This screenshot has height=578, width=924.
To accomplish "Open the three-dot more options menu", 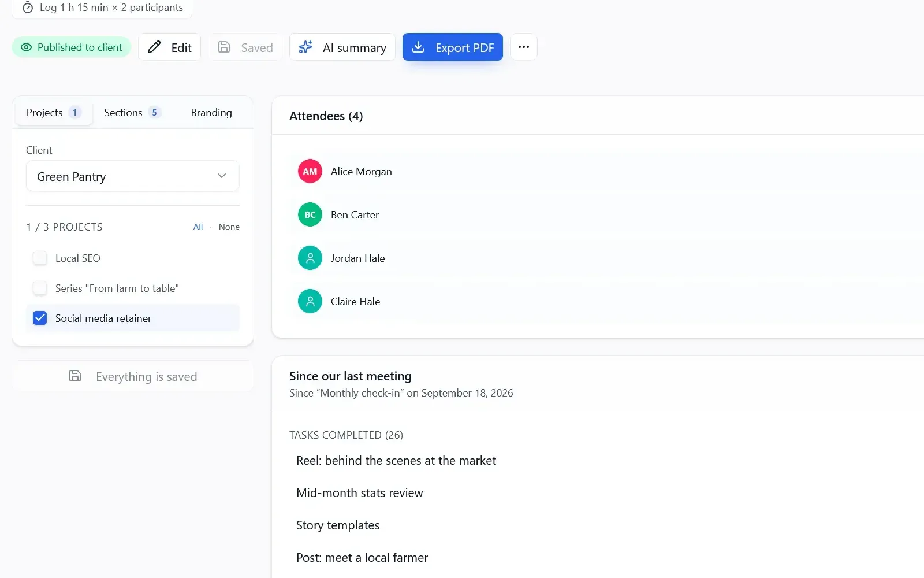I will point(524,47).
